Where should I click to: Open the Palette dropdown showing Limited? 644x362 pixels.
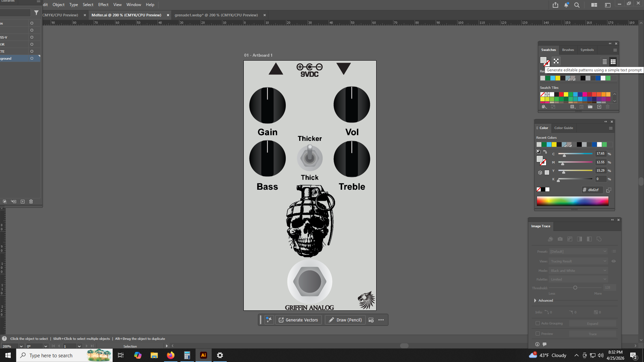pos(579,279)
